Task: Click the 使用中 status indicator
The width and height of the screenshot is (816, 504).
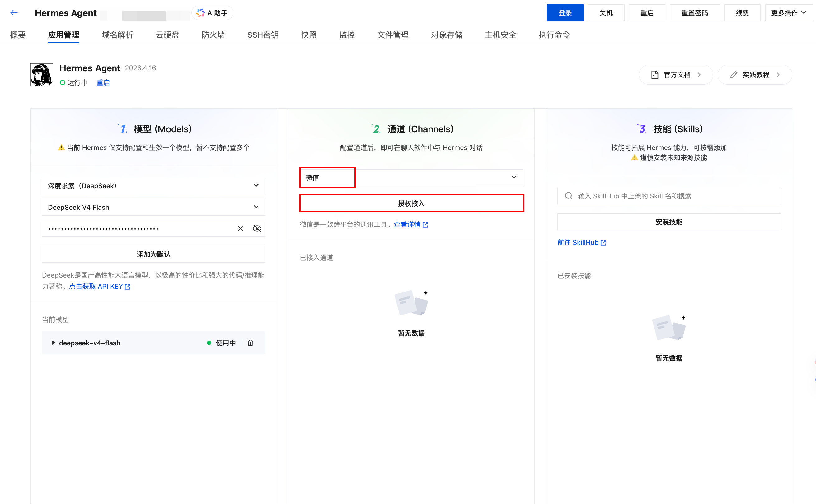Action: (221, 343)
